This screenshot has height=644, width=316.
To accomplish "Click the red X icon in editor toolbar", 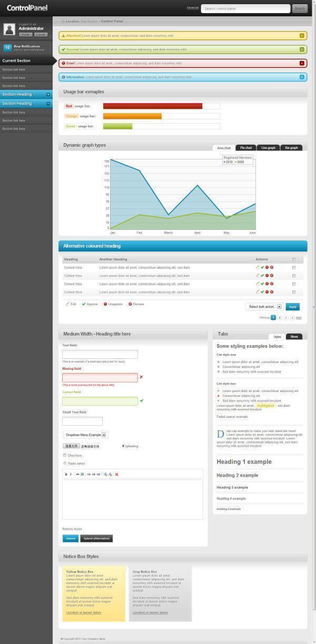I will tap(116, 474).
